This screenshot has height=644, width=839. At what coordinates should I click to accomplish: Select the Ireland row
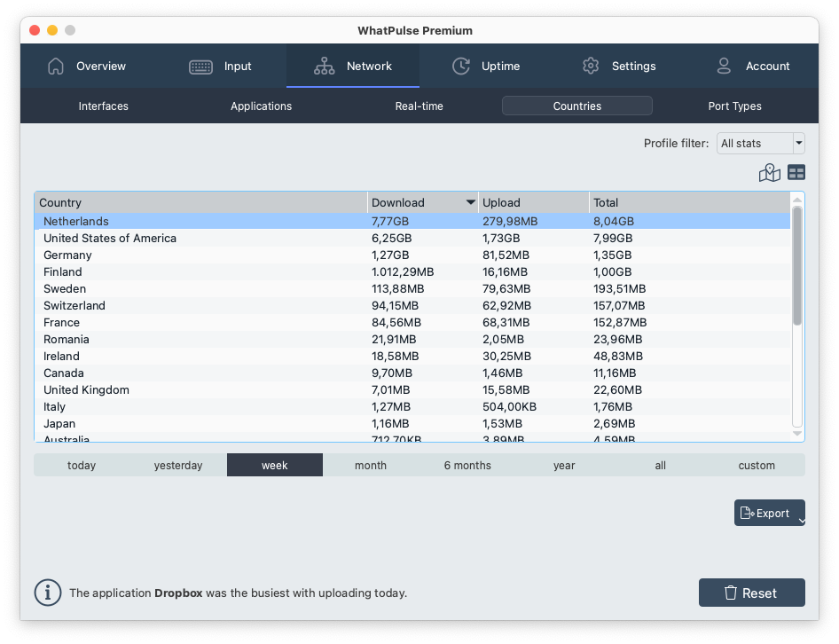412,356
